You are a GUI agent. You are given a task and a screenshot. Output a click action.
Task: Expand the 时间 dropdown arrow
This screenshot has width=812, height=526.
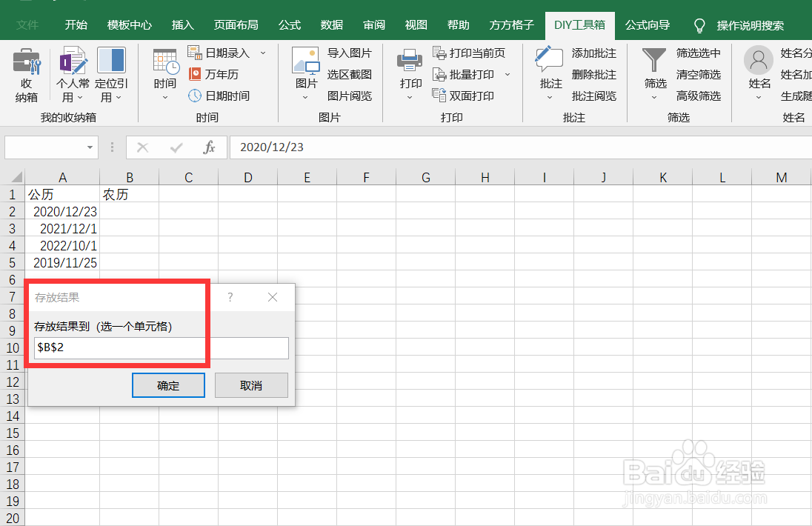pos(165,97)
